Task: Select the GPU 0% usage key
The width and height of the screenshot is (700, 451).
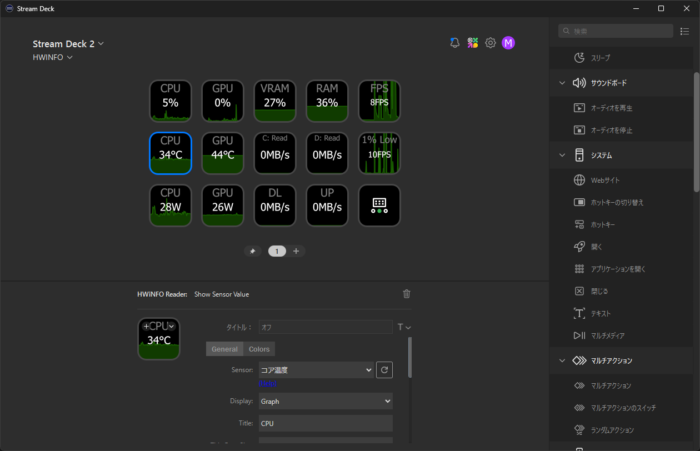Action: click(x=223, y=101)
